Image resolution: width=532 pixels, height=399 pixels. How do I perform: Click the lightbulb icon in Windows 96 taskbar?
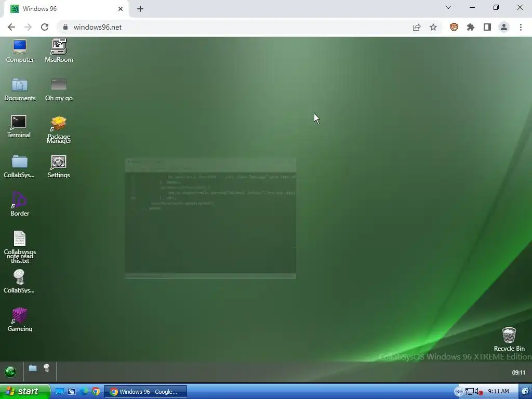point(46,368)
